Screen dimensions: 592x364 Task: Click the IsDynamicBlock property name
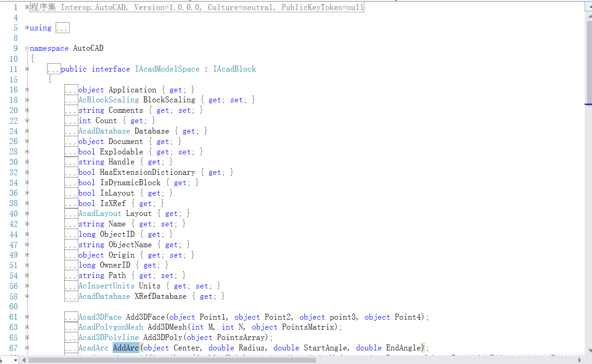click(130, 182)
